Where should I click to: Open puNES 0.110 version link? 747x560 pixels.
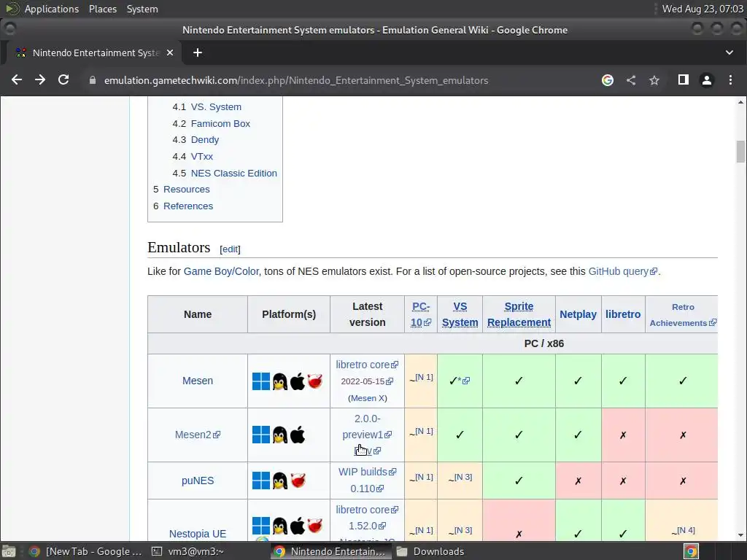click(367, 489)
